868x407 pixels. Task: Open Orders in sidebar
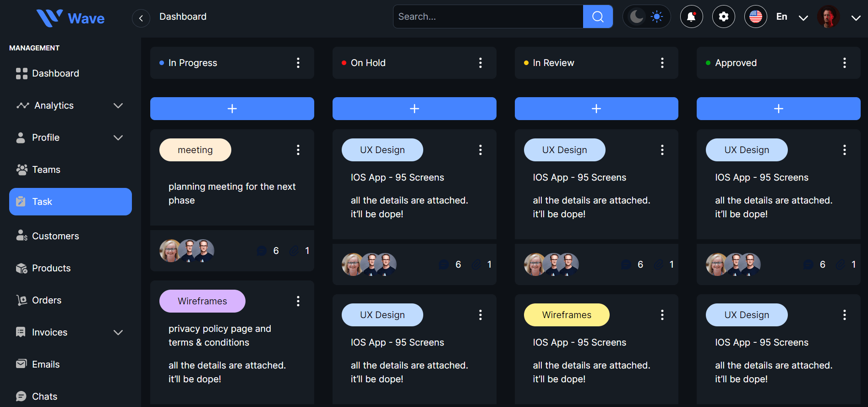tap(71, 300)
